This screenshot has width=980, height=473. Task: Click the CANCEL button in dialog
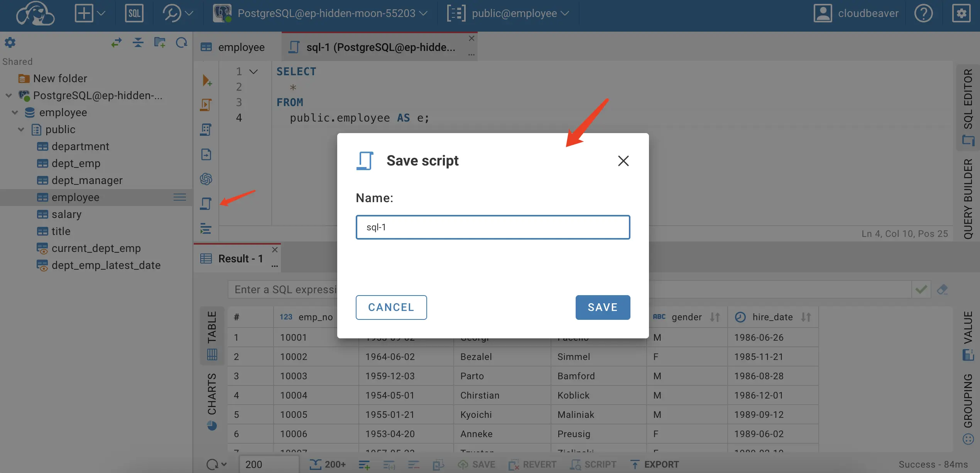click(x=391, y=307)
